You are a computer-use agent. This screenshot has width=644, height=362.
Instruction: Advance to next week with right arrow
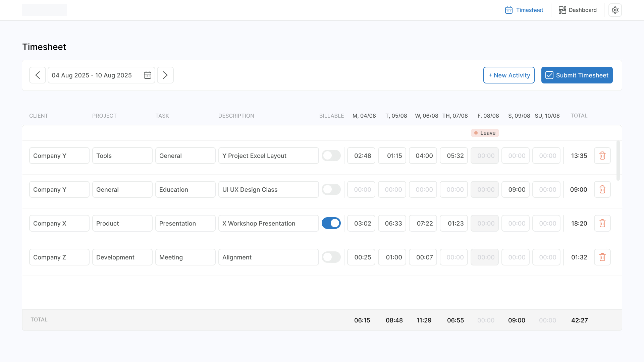(x=165, y=75)
